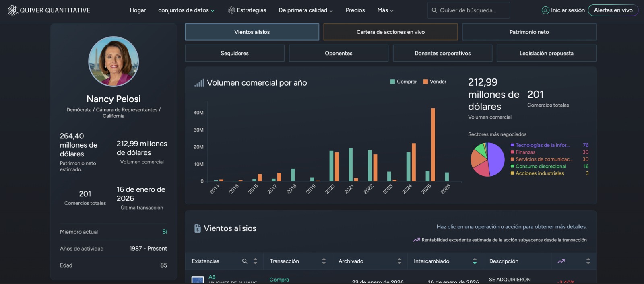Click the document icon beside Vientos alisios heading
644x284 pixels.
click(x=197, y=228)
